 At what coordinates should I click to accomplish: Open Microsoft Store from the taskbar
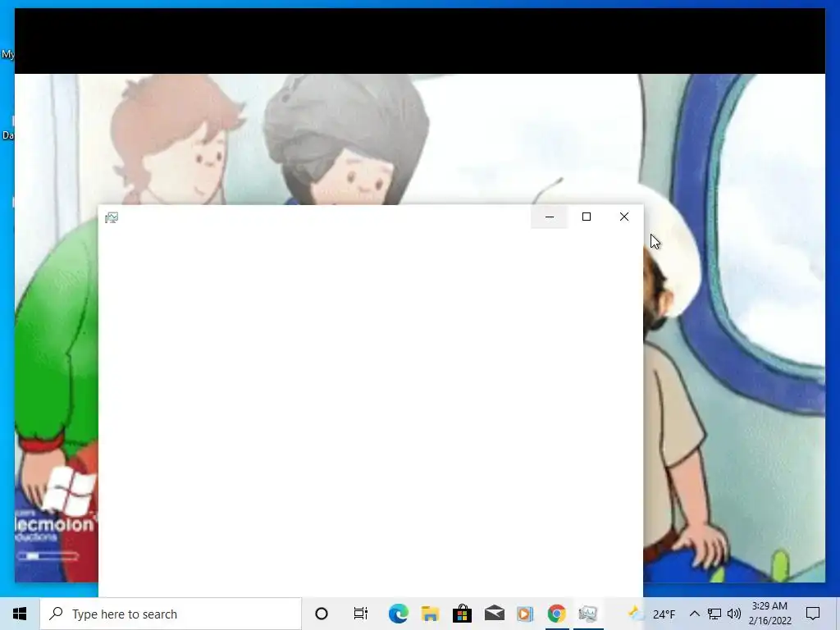(462, 614)
